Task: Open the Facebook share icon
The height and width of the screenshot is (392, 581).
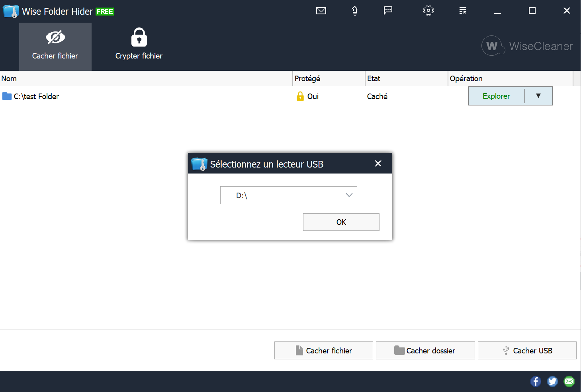Action: coord(536,382)
